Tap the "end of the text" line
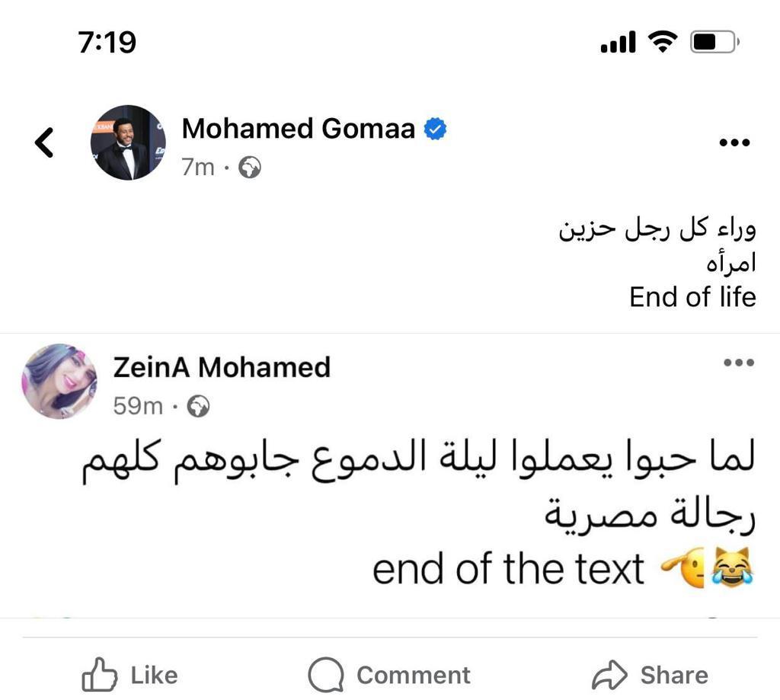The image size is (780, 700). (508, 569)
